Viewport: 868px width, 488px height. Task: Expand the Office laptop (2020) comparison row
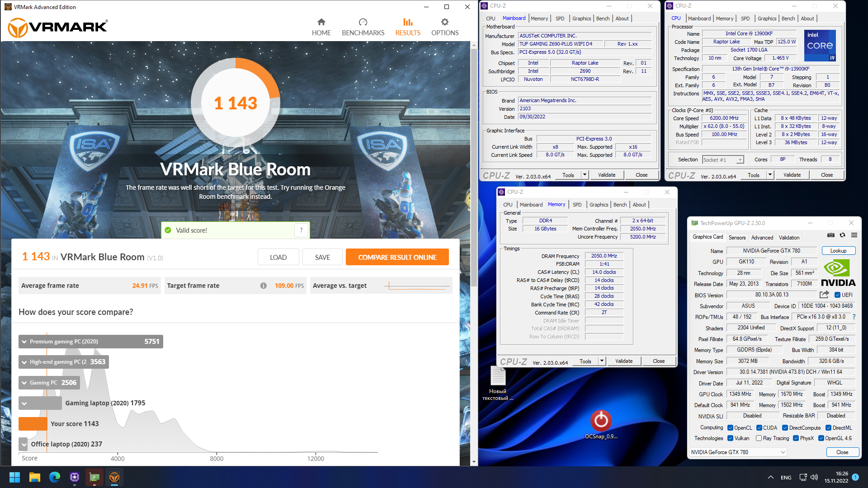pyautogui.click(x=24, y=444)
